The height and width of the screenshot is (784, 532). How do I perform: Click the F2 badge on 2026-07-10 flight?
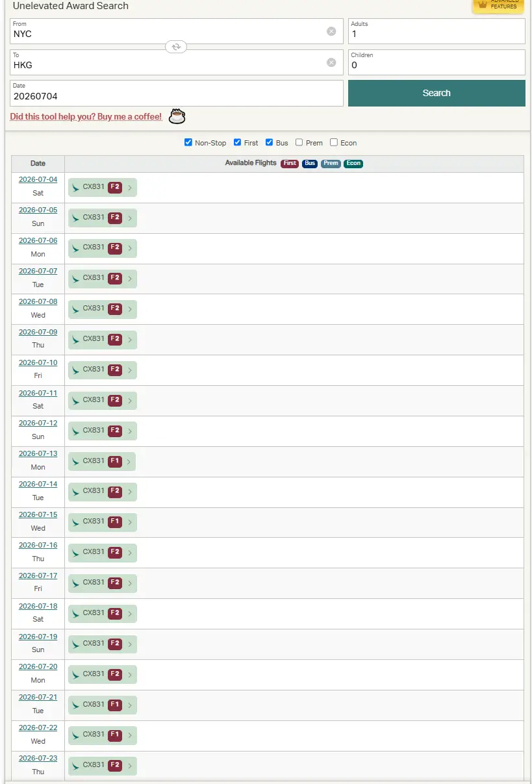115,370
